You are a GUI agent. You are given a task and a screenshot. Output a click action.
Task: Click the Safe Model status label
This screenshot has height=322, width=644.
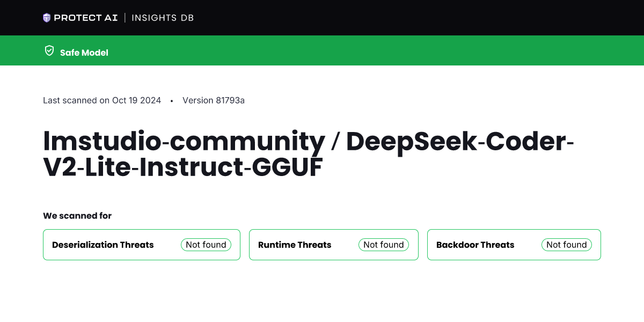click(x=84, y=53)
